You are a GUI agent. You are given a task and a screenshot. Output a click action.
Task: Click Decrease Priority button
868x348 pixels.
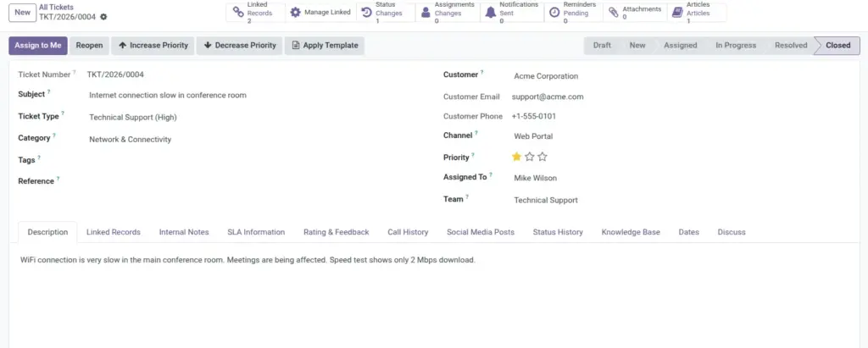pos(240,46)
